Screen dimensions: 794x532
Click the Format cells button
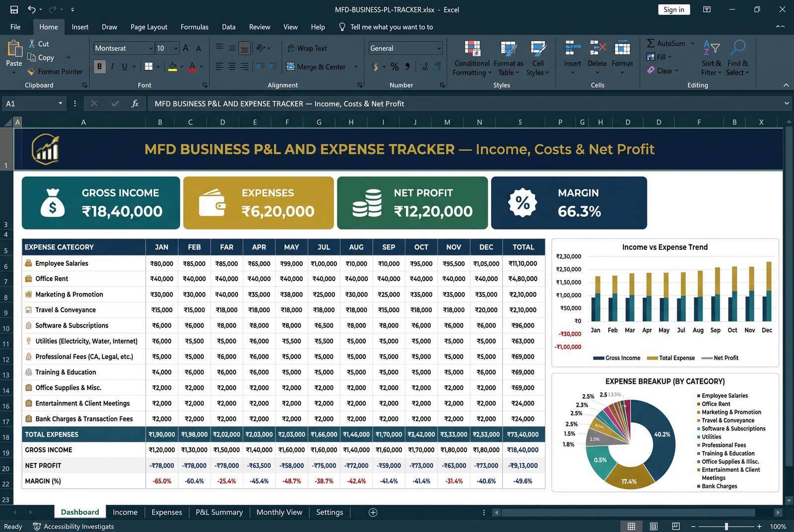click(x=622, y=57)
